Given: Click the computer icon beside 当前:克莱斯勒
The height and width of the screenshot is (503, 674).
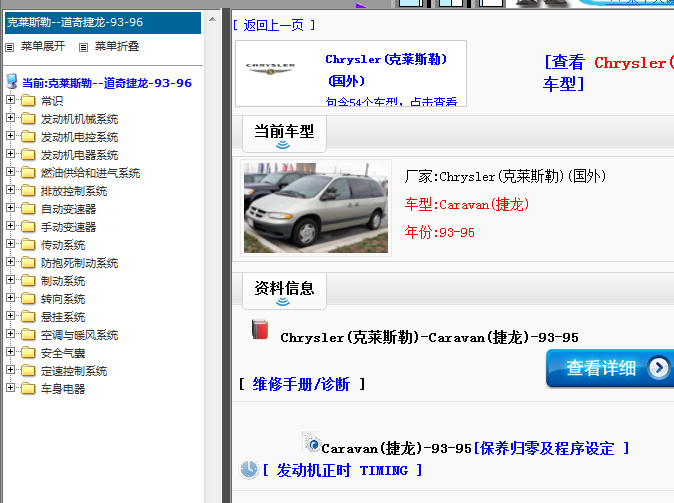Looking at the screenshot, I should pos(12,81).
